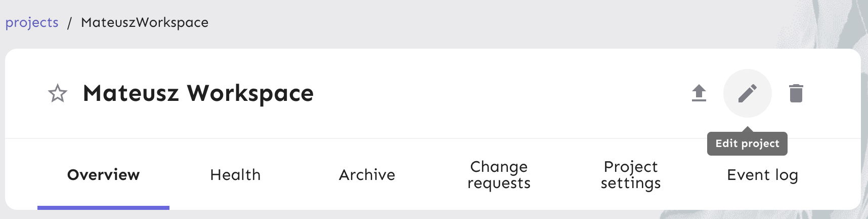The width and height of the screenshot is (868, 219).
Task: Click the purple underline beneath Overview
Action: pyautogui.click(x=103, y=207)
